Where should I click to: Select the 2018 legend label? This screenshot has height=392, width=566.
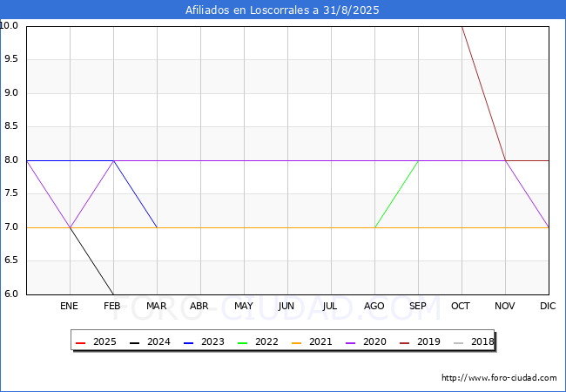coord(482,341)
